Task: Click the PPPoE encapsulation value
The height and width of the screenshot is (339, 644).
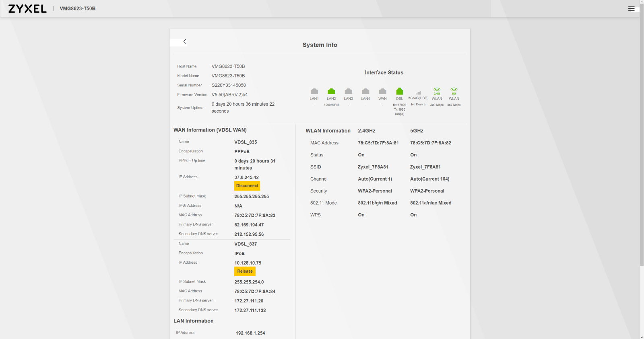Action: 242,152
